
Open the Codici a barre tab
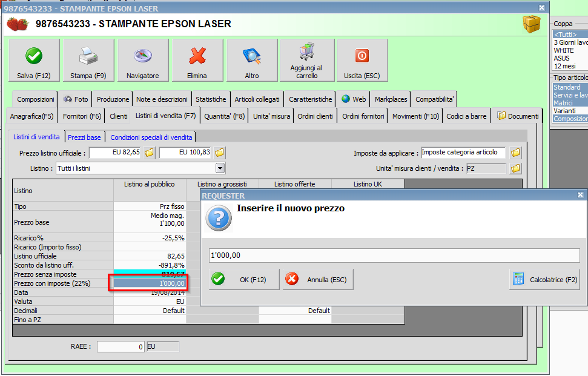coord(466,116)
